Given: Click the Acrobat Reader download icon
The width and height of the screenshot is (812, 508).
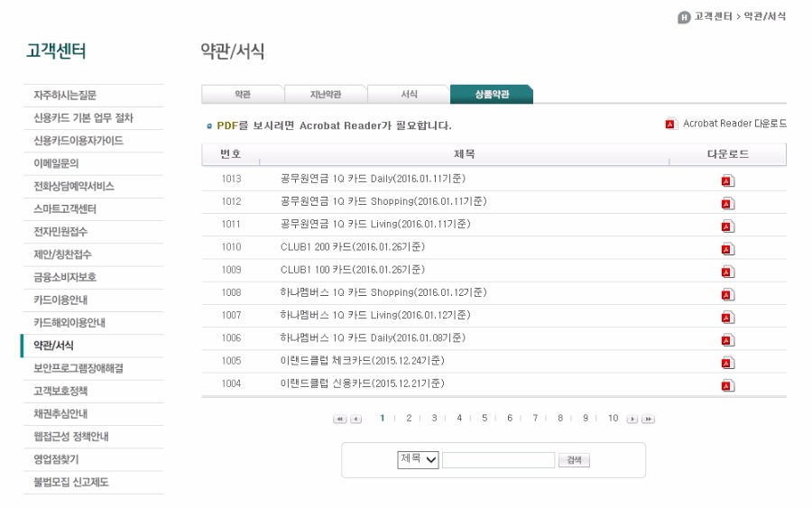Looking at the screenshot, I should [x=670, y=124].
